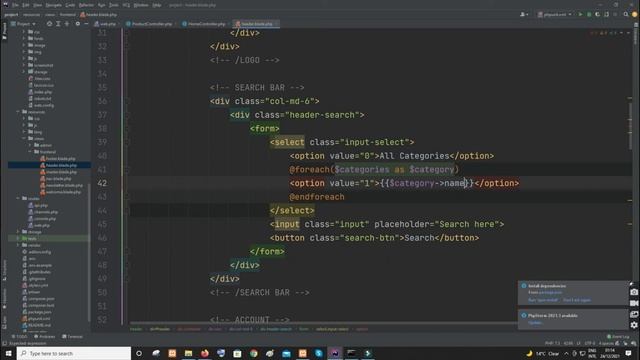This screenshot has width=640, height=360.
Task: Click in the Windows taskbar search box
Action: click(x=74, y=353)
